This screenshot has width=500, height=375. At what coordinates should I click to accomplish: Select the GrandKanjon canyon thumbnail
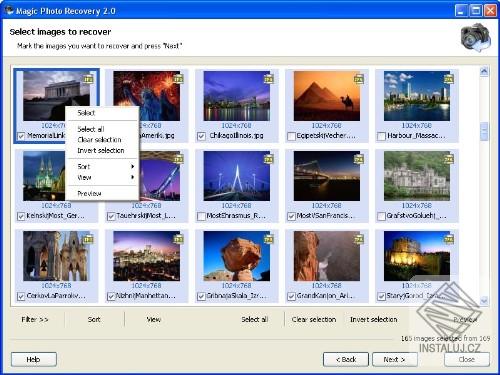pos(327,256)
